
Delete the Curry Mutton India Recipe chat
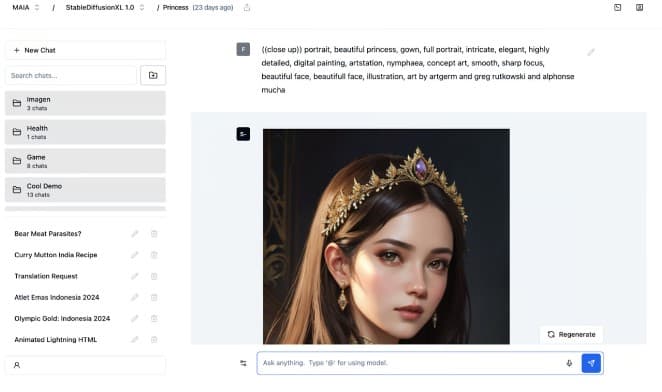[x=154, y=255]
